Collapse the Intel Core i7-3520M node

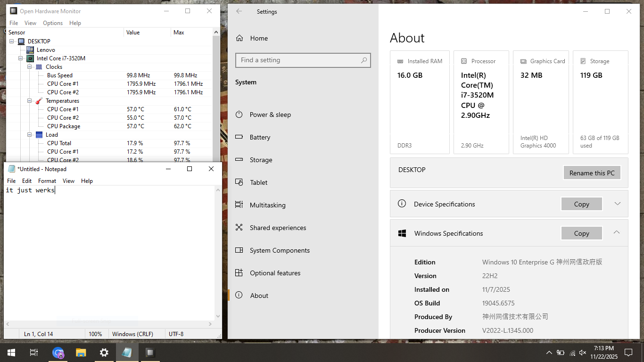(x=20, y=58)
